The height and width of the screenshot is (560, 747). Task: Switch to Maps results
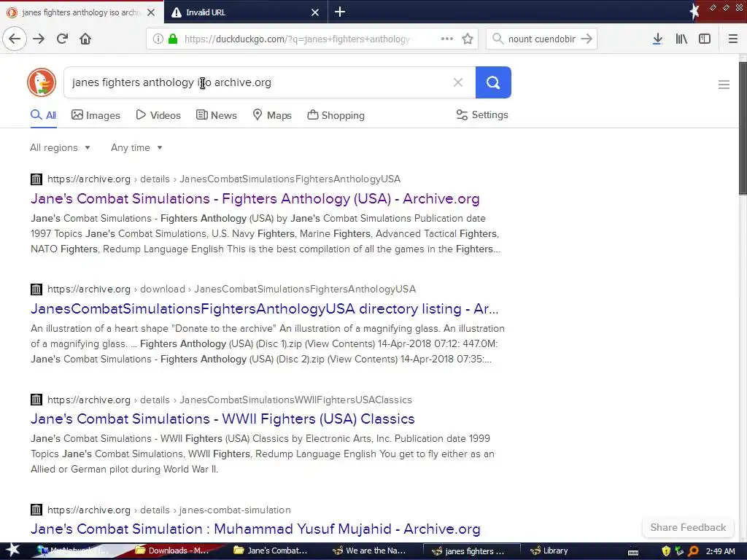coord(272,115)
